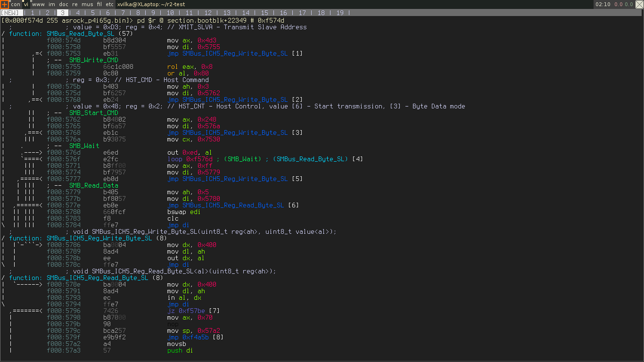Click 'function: SMBus_ICH5_Reg_Read_Byte_SL (8)' header
The height and width of the screenshot is (362, 644).
click(86, 278)
